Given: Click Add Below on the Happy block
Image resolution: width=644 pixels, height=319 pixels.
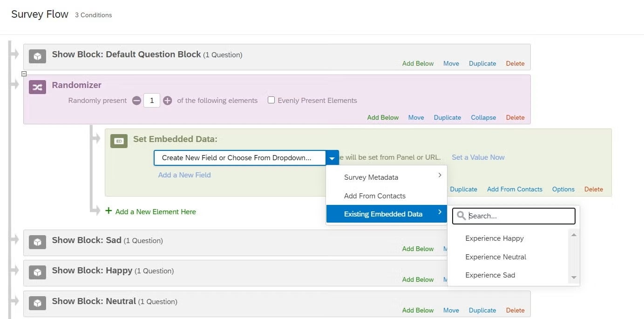Looking at the screenshot, I should tap(418, 279).
